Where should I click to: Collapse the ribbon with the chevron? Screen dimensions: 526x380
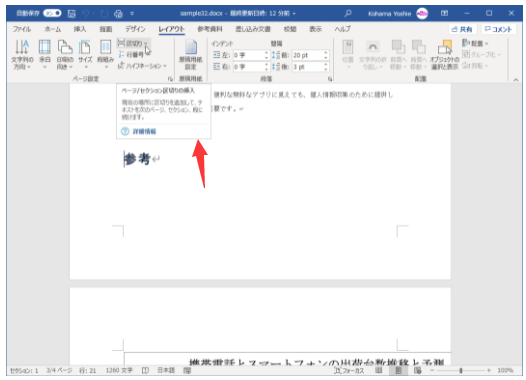click(x=516, y=79)
